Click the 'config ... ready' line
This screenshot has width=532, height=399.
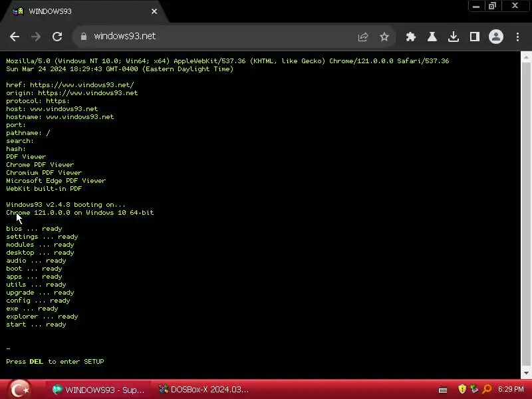38,301
